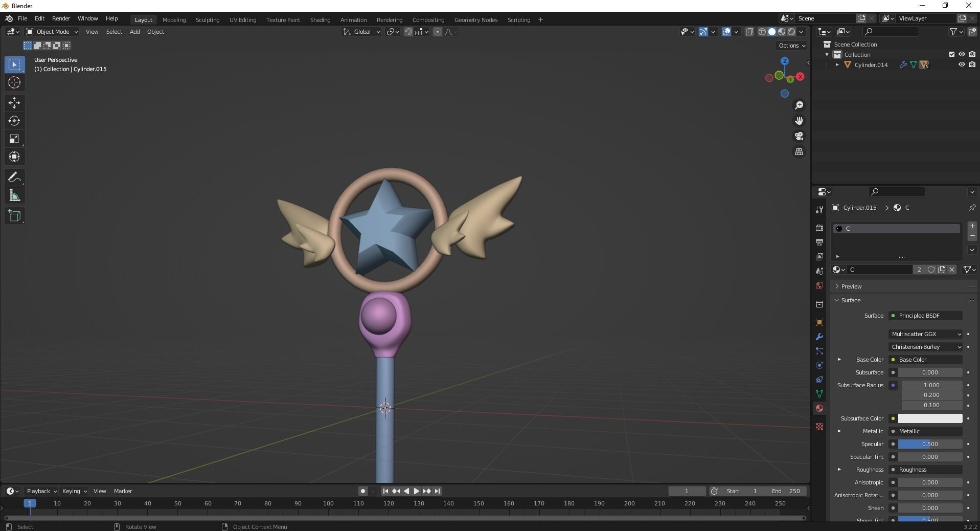Image resolution: width=980 pixels, height=531 pixels.
Task: Click the zoom magnifier viewport icon
Action: click(799, 105)
